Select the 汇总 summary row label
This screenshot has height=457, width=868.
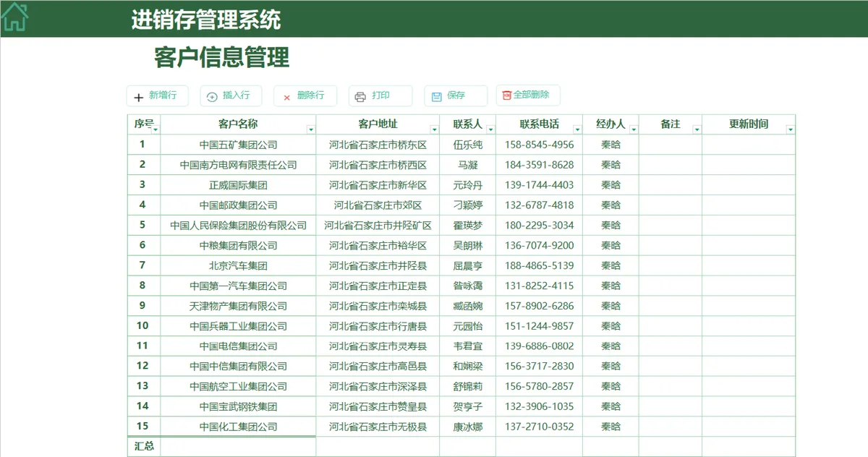144,446
